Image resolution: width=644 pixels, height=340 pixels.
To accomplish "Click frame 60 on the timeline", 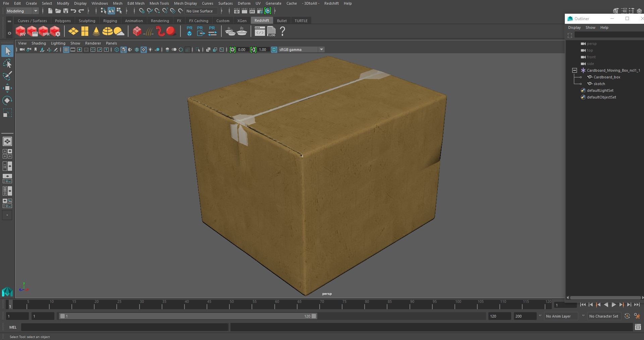I will [275, 305].
